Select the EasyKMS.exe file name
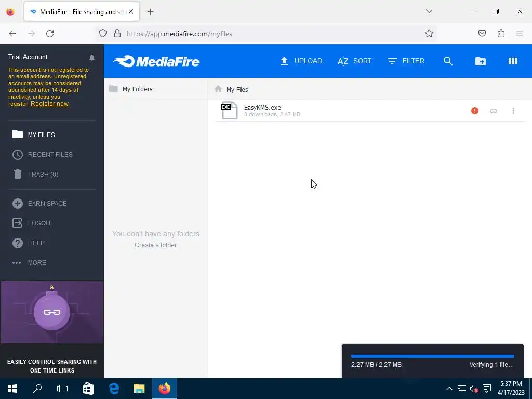 coord(262,107)
